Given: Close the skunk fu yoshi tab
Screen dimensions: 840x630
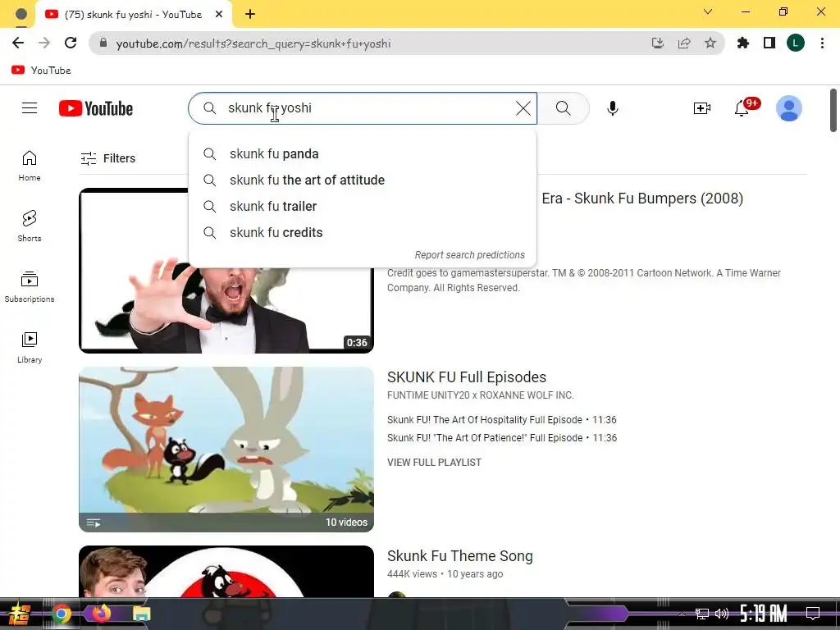Looking at the screenshot, I should (x=218, y=14).
